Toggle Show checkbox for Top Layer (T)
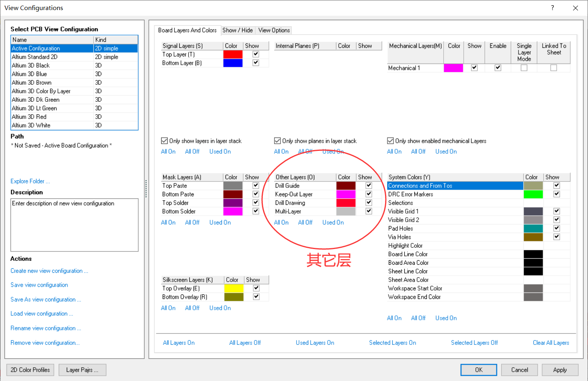 click(256, 54)
